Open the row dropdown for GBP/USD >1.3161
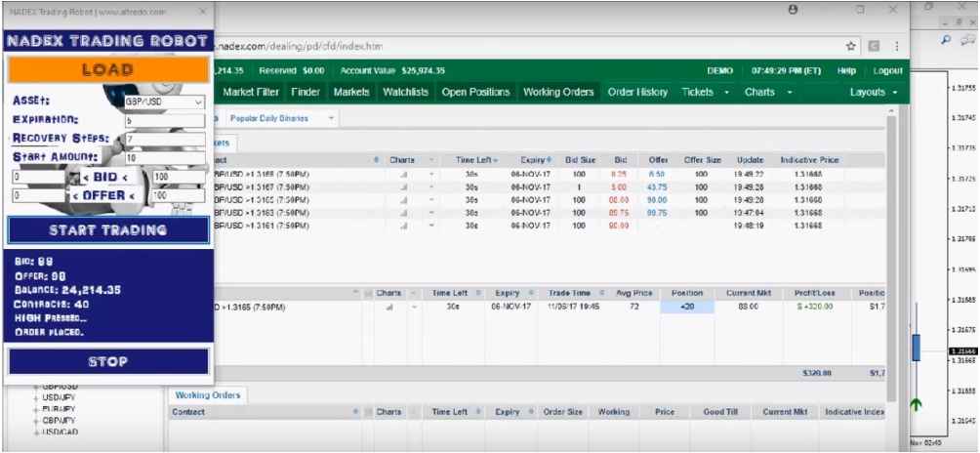 (431, 226)
